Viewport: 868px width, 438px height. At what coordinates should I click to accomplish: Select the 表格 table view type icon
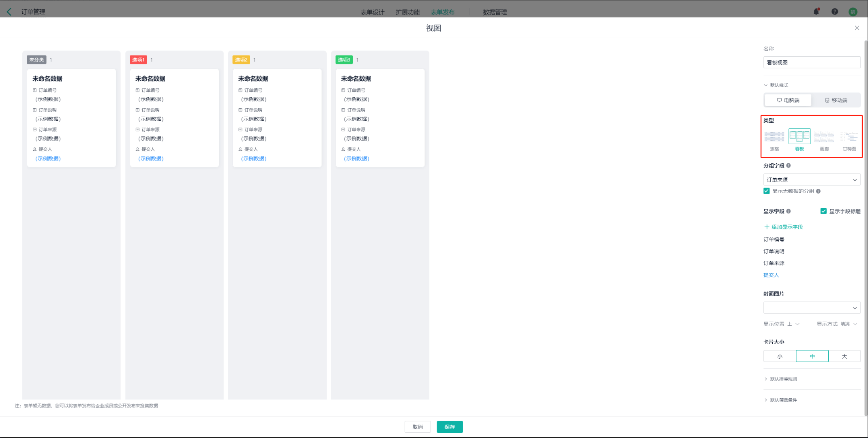click(774, 137)
